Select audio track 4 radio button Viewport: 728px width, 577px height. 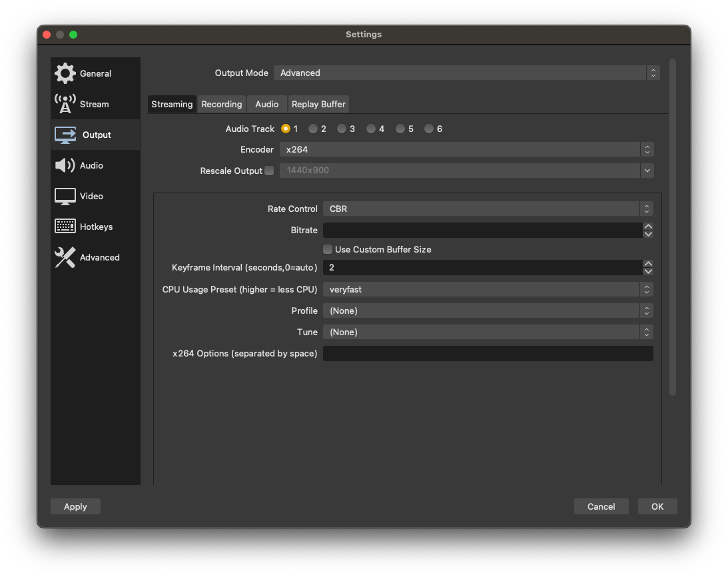(371, 129)
